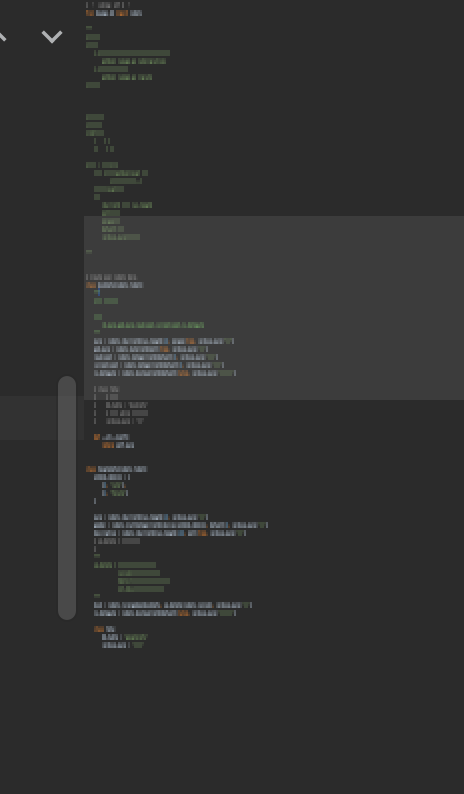Click the longest field line in the second class
This screenshot has height=794, width=464.
(x=181, y=525)
